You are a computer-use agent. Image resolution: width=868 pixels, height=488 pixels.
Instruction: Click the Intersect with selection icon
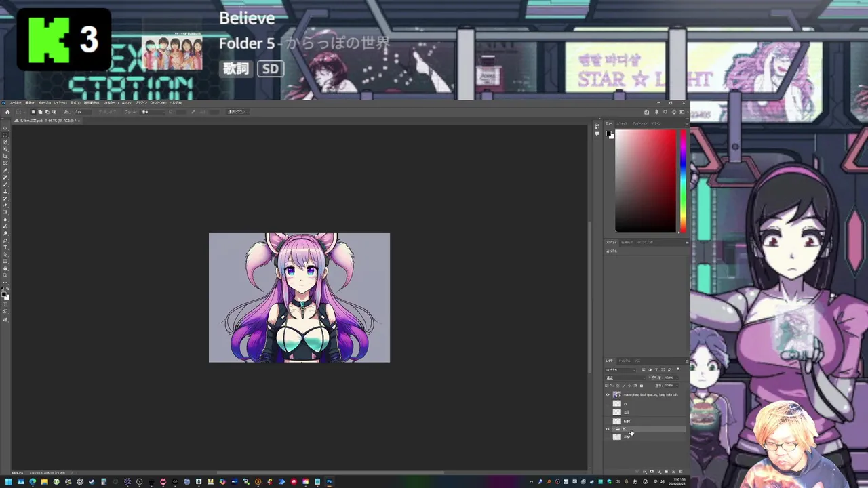pos(54,112)
